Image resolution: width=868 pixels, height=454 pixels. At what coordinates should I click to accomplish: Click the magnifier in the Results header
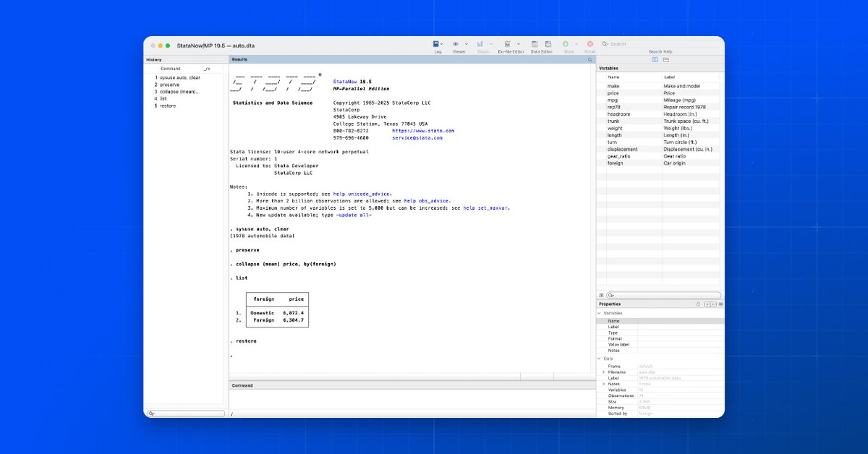tap(590, 59)
